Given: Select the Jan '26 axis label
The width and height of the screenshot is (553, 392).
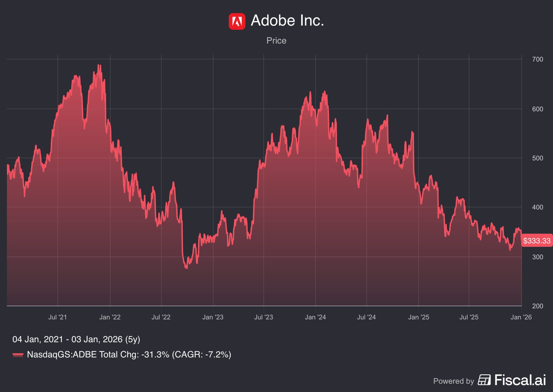Looking at the screenshot, I should 521,317.
